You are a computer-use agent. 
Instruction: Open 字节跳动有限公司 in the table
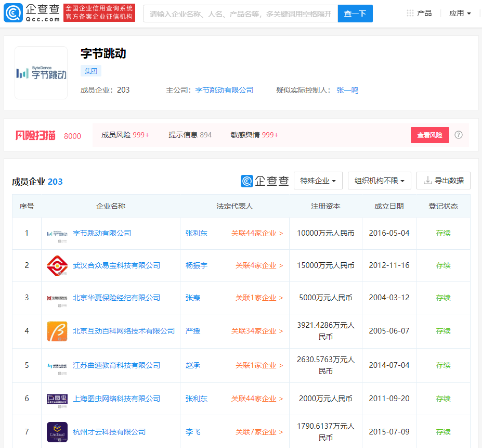[x=102, y=233]
